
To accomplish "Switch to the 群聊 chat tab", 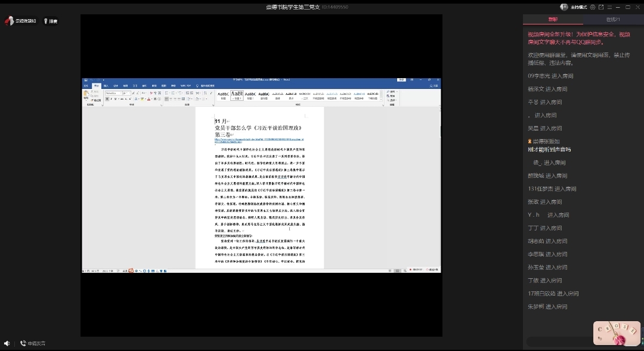I will tap(553, 20).
